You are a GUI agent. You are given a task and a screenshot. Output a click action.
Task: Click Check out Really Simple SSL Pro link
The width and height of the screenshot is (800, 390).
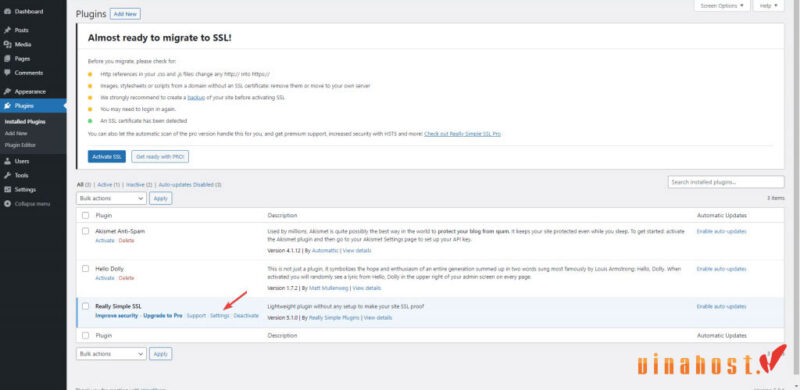point(462,134)
